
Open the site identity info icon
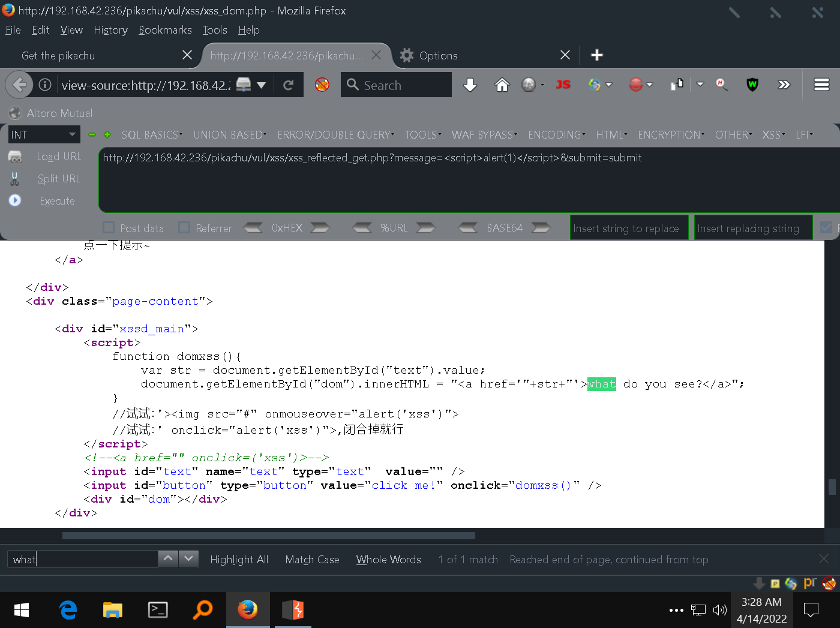click(x=45, y=85)
